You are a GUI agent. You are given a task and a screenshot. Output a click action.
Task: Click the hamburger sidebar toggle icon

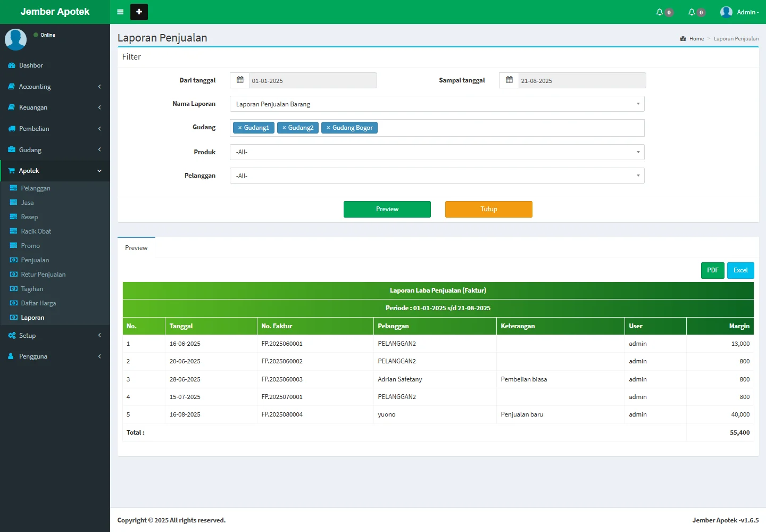[x=120, y=12]
